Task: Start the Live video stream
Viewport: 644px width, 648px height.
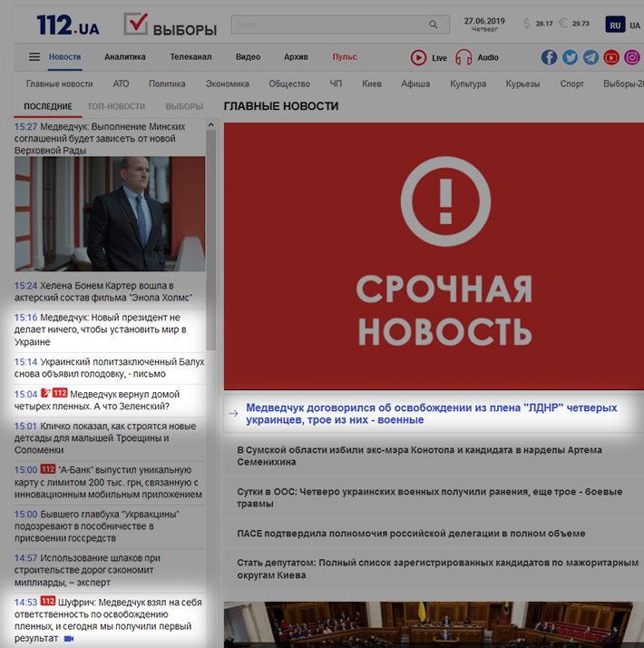Action: point(429,57)
